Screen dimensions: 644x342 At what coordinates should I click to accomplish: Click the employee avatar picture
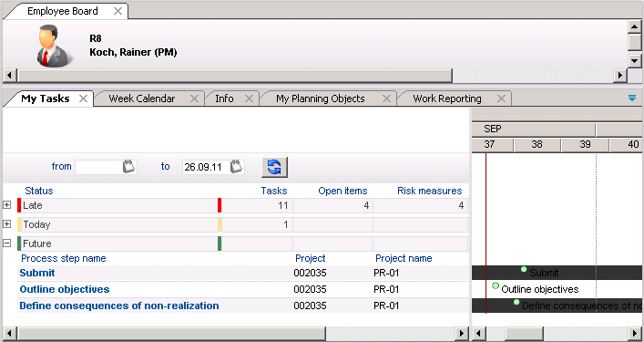tap(54, 46)
